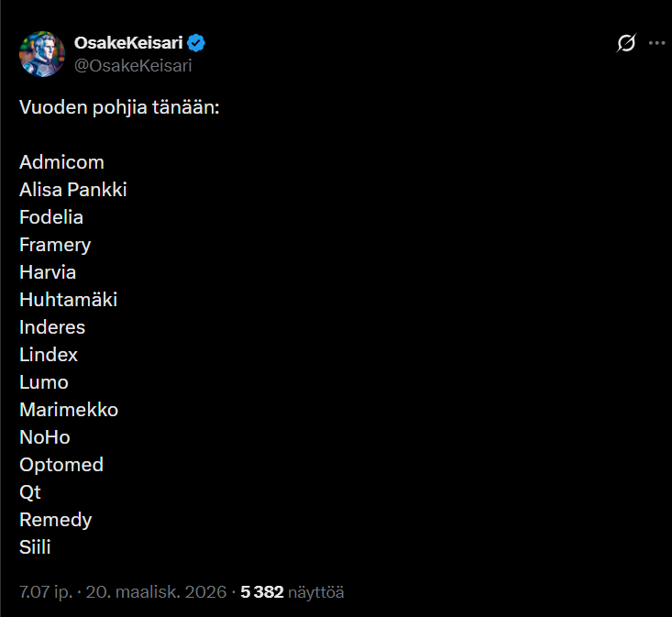Click on Optomed in the list
The image size is (672, 617).
[61, 465]
